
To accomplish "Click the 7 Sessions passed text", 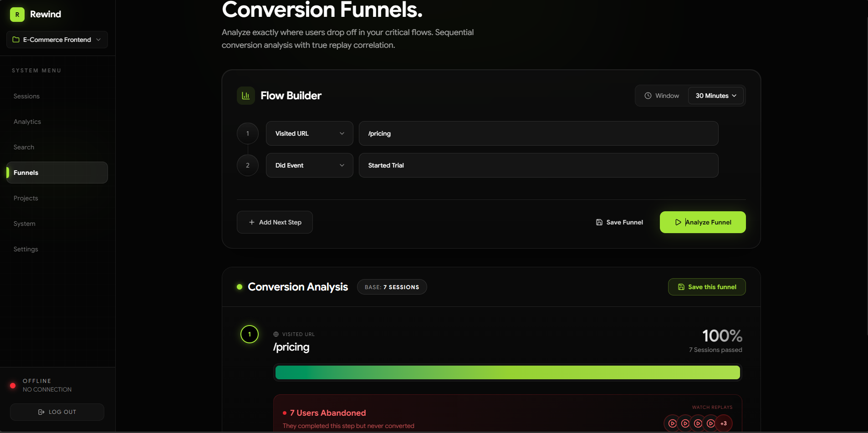I will (715, 350).
